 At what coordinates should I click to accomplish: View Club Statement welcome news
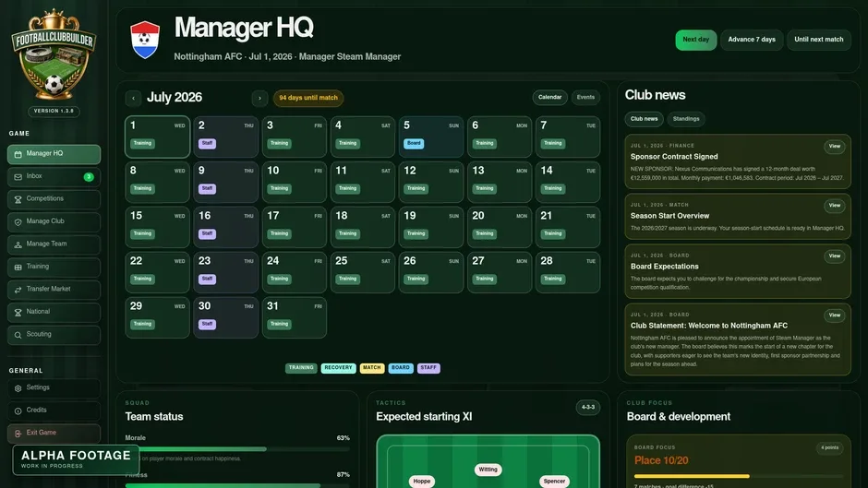tap(834, 315)
